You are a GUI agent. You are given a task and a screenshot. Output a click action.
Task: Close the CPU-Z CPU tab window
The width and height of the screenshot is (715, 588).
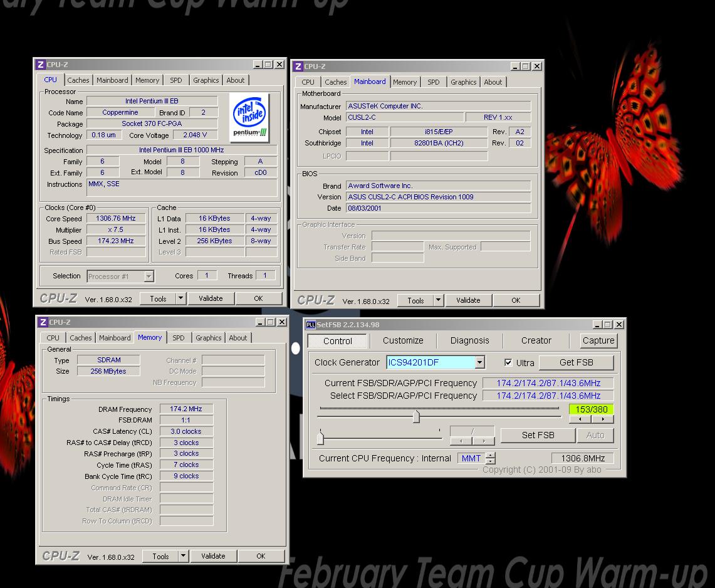(x=279, y=65)
